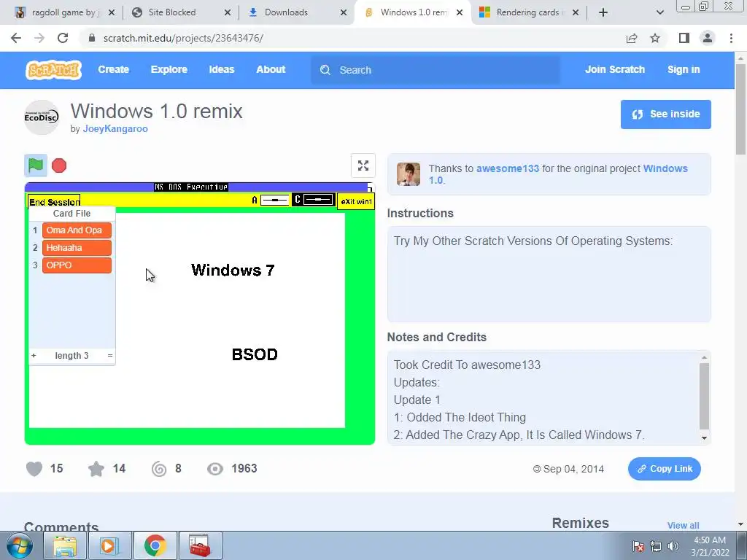Expand the tab search dropdown arrow
This screenshot has height=560, width=747.
click(659, 12)
